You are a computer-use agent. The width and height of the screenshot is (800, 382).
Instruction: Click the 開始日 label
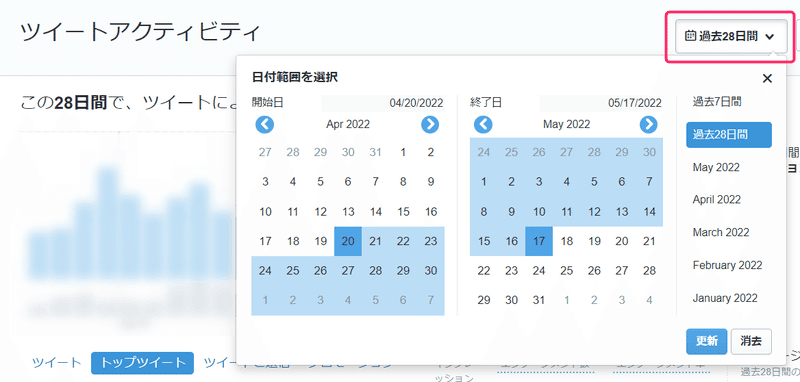click(x=267, y=103)
